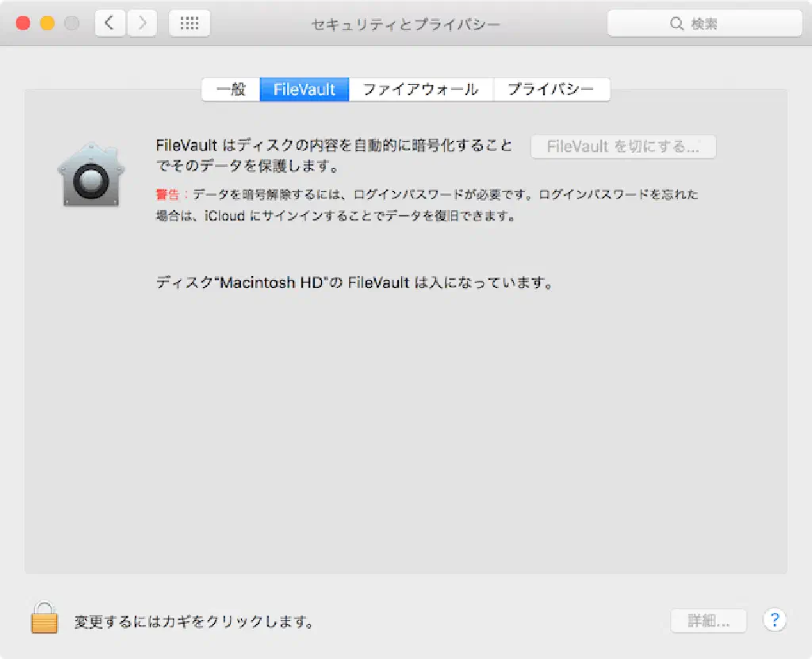Show all preferences using the grid icon
This screenshot has width=812, height=659.
pos(190,24)
